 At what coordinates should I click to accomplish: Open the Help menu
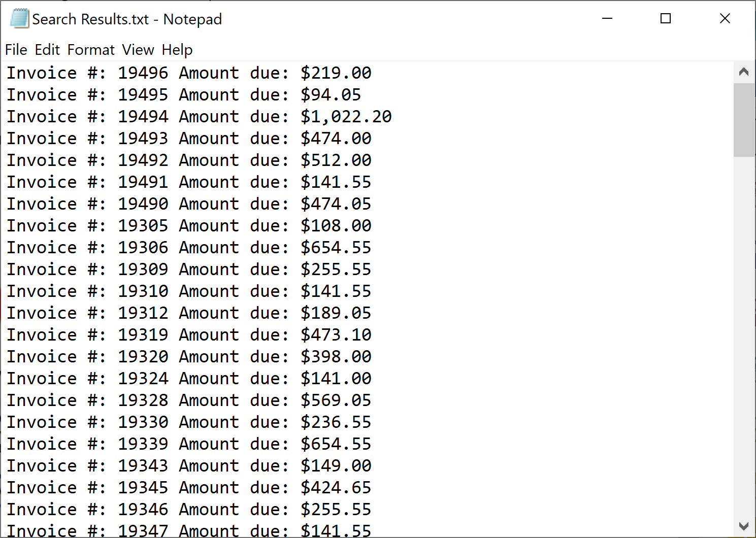[x=177, y=50]
